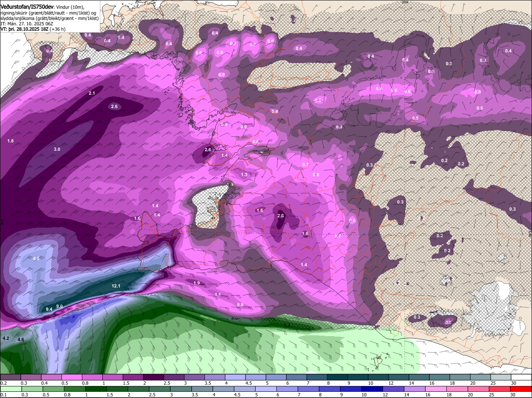
Task: Click the bright pink 0.5 swatch in snow legend
Action: click(x=71, y=377)
